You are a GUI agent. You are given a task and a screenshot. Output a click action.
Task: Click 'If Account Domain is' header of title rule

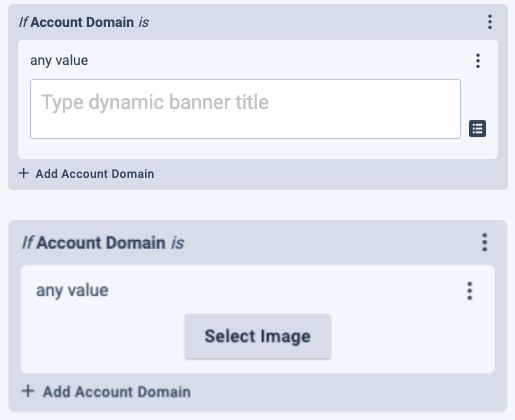tap(84, 22)
